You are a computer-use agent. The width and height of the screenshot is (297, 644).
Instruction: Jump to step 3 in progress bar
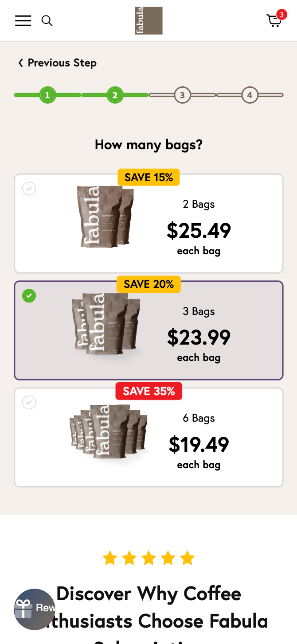click(182, 95)
